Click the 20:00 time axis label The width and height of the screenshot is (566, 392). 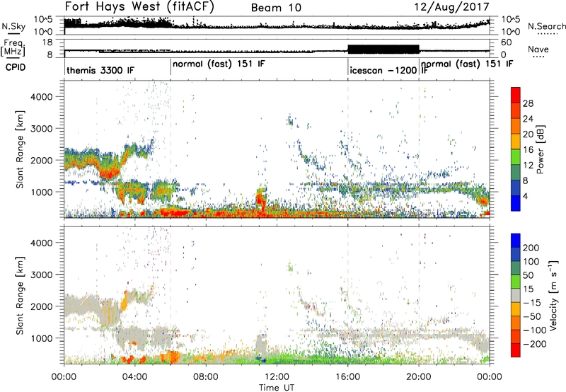(419, 377)
